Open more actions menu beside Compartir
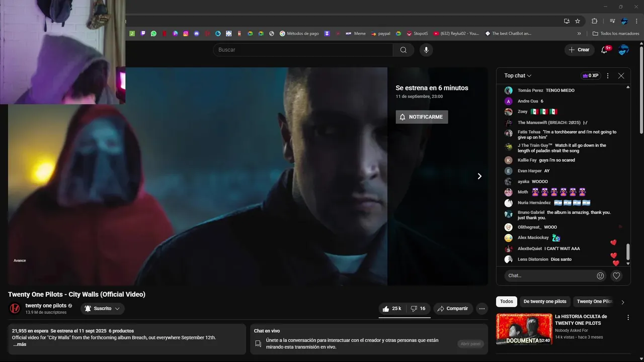The height and width of the screenshot is (362, 644). coord(482,309)
